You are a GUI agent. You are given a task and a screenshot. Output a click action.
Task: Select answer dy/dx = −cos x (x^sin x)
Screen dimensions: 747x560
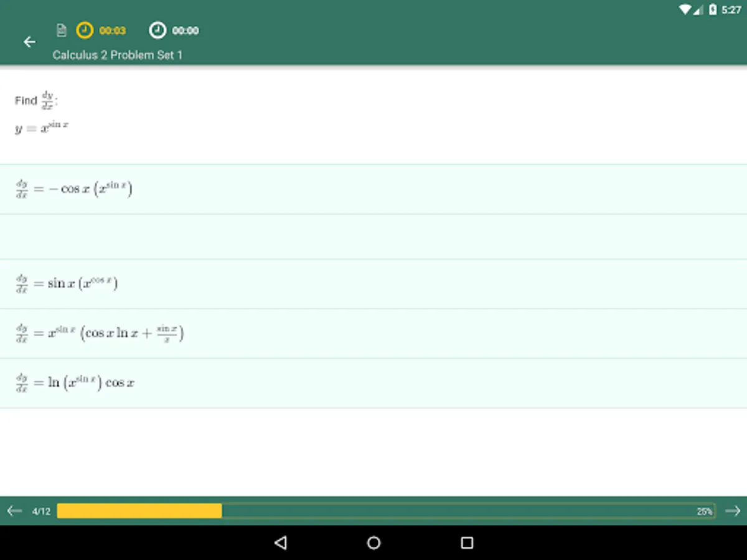pos(374,189)
